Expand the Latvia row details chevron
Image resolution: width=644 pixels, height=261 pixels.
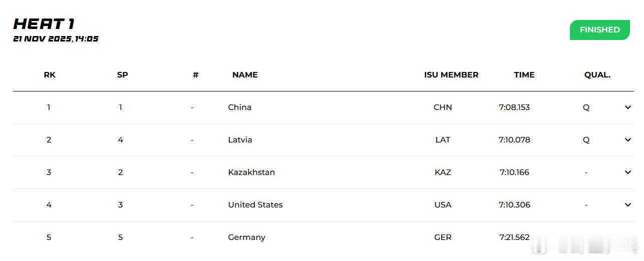(627, 139)
